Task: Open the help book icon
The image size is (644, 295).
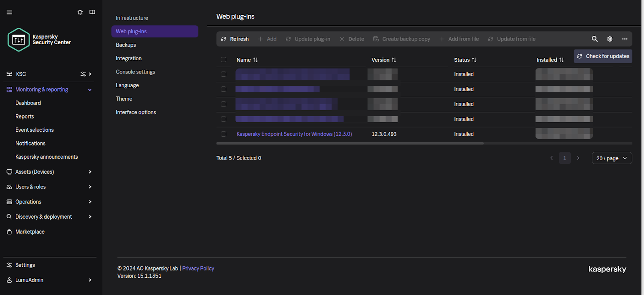Action: click(92, 12)
